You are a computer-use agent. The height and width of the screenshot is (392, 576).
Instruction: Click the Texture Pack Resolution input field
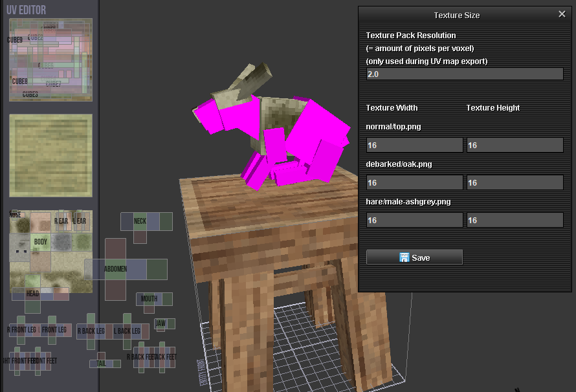[x=464, y=74]
